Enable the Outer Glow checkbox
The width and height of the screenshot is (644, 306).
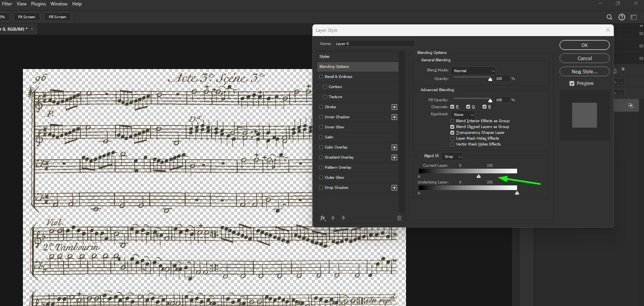(x=321, y=178)
